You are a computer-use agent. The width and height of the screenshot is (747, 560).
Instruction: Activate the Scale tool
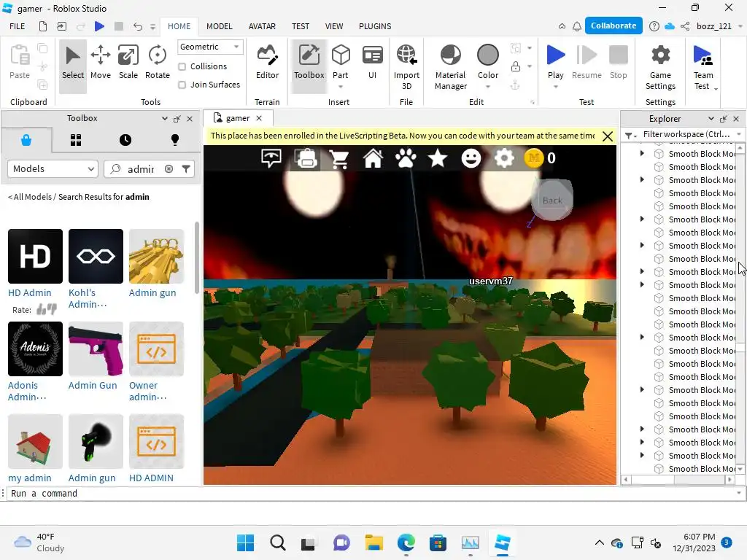point(128,63)
